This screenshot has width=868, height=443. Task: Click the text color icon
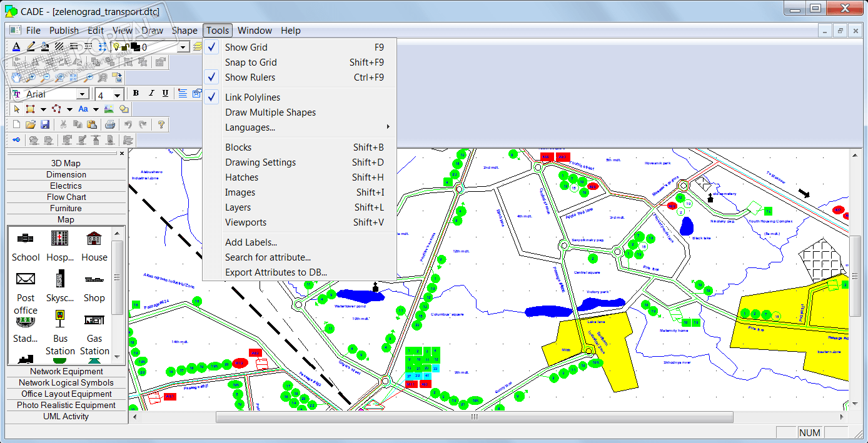(x=16, y=46)
